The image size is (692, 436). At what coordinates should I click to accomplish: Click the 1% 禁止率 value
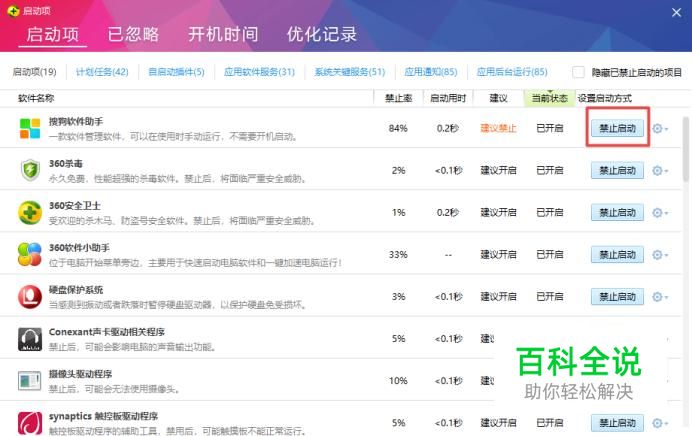click(x=398, y=213)
